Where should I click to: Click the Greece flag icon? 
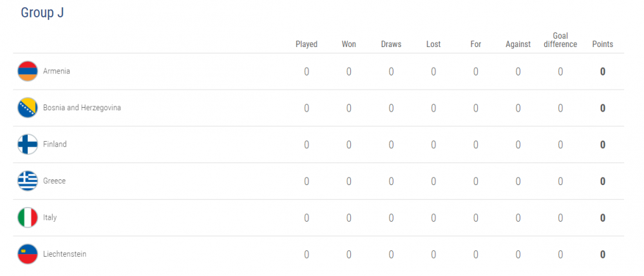point(28,181)
